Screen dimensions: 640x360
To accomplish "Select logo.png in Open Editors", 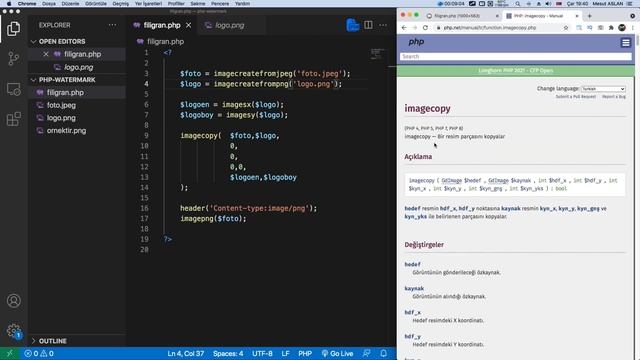I will 78,67.
